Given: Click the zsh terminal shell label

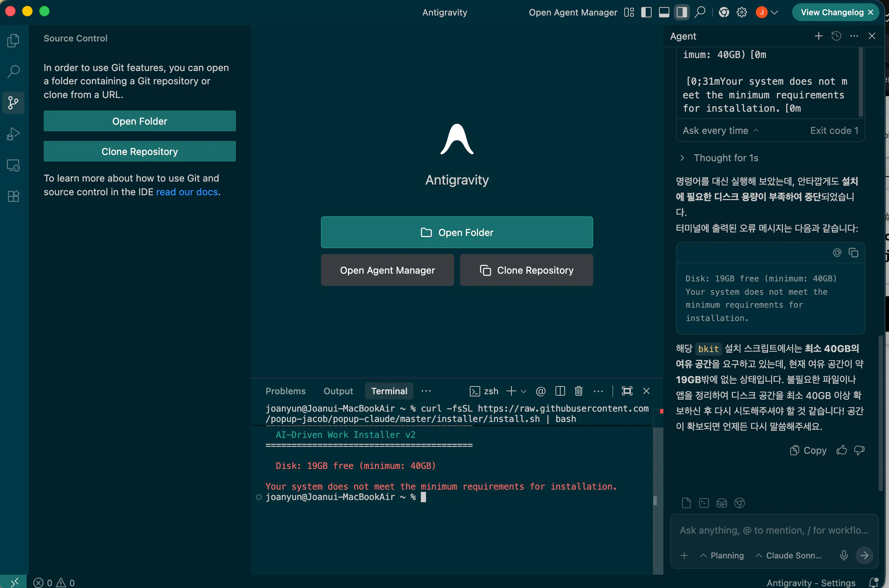Looking at the screenshot, I should click(x=484, y=391).
